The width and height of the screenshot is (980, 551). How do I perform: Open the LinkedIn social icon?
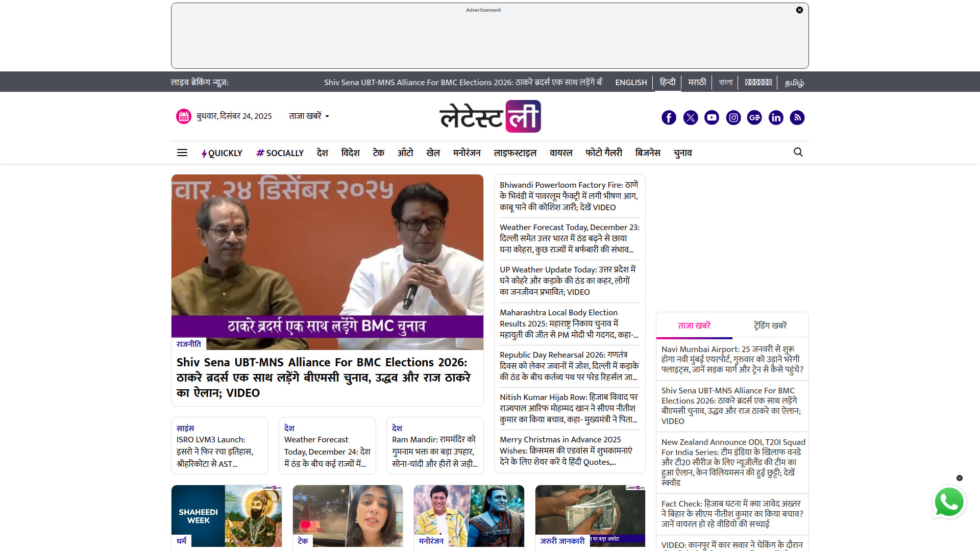(776, 118)
